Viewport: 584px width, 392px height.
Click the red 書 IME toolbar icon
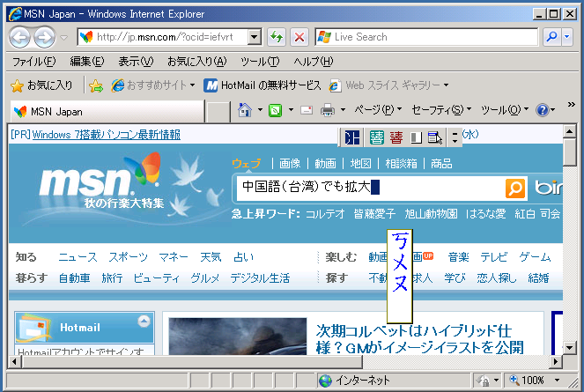point(396,138)
